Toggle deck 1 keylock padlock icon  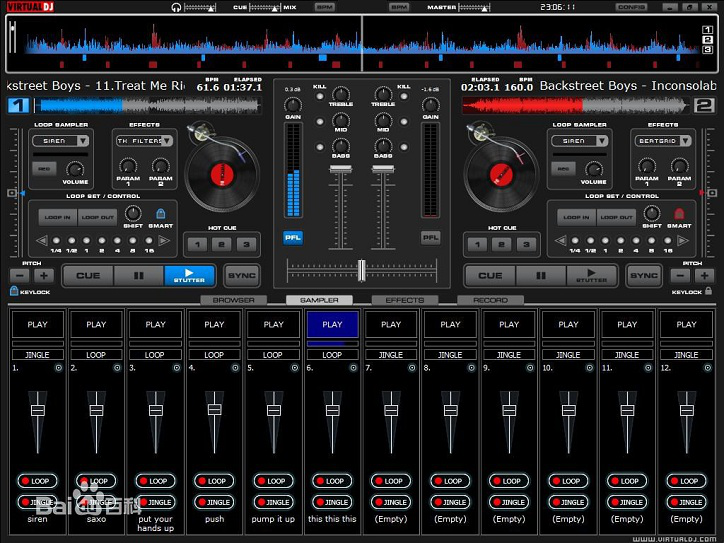point(14,291)
